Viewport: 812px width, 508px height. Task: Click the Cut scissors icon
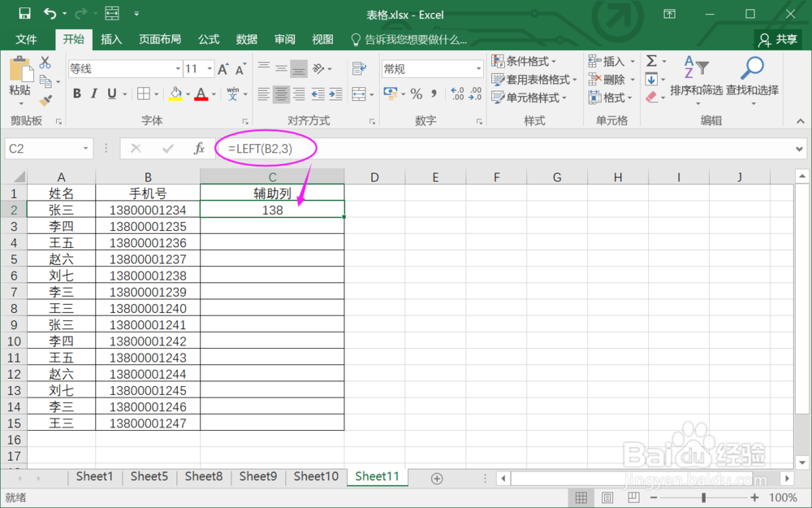[45, 63]
